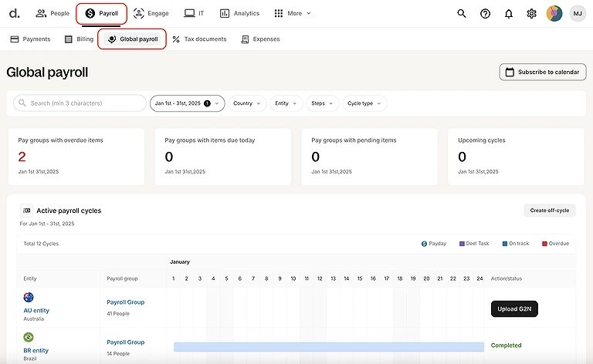593x364 pixels.
Task: Open Payroll Group link with 14 People
Action: click(x=126, y=342)
